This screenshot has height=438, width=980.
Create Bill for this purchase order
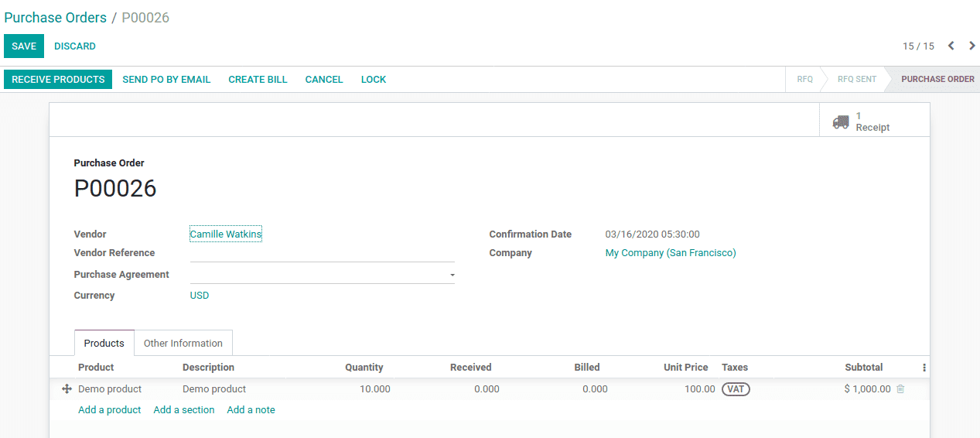click(x=258, y=80)
